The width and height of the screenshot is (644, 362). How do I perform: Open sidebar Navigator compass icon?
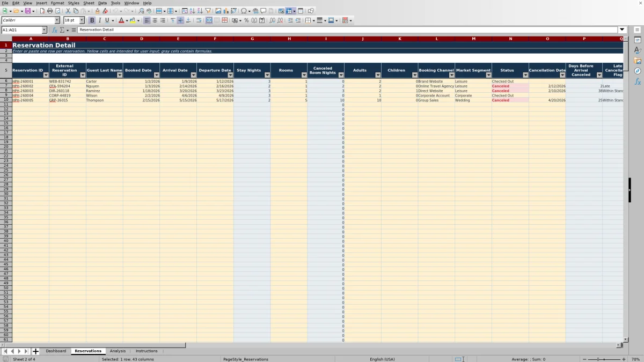(637, 71)
